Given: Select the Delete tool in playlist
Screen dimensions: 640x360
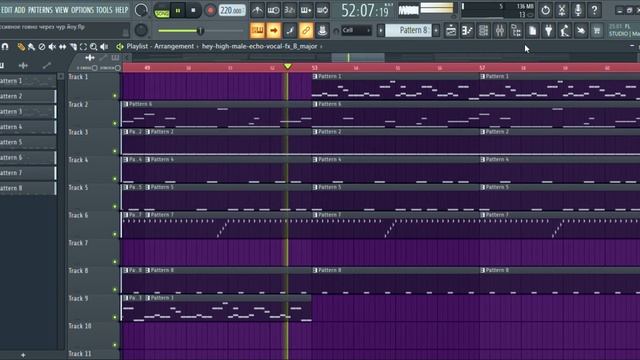Looking at the screenshot, I should [42, 47].
